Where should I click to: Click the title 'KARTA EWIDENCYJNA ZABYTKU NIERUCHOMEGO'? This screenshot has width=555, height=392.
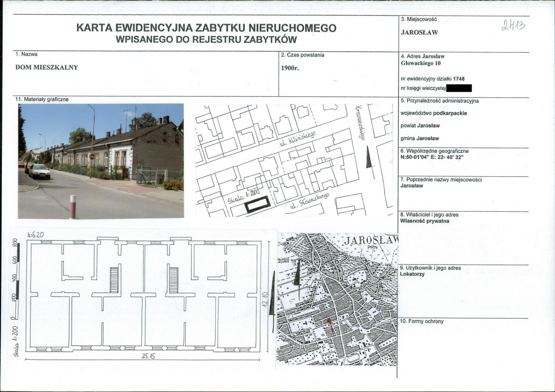point(206,28)
